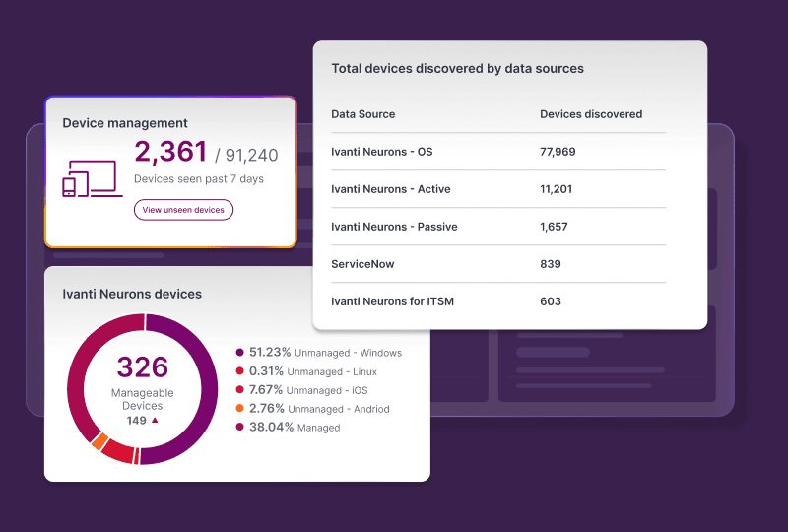Click the Unmanaged - Linux legend dot
The height and width of the screenshot is (532, 788).
pos(239,371)
